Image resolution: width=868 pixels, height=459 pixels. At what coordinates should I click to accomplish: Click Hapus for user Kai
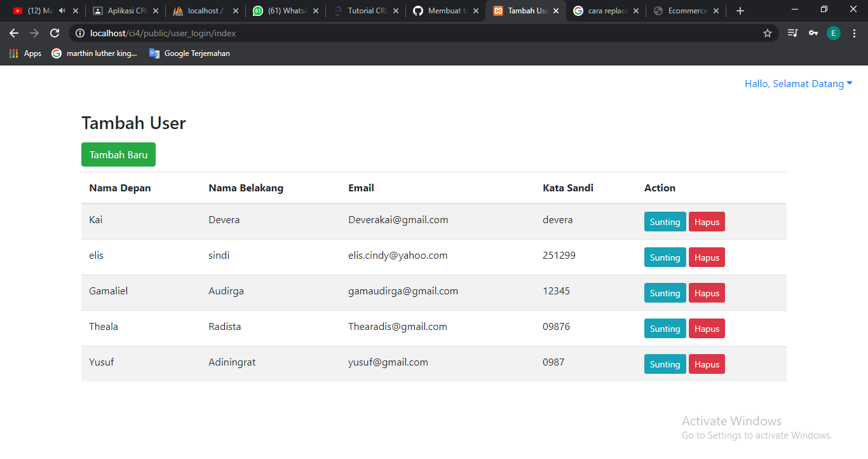tap(707, 222)
